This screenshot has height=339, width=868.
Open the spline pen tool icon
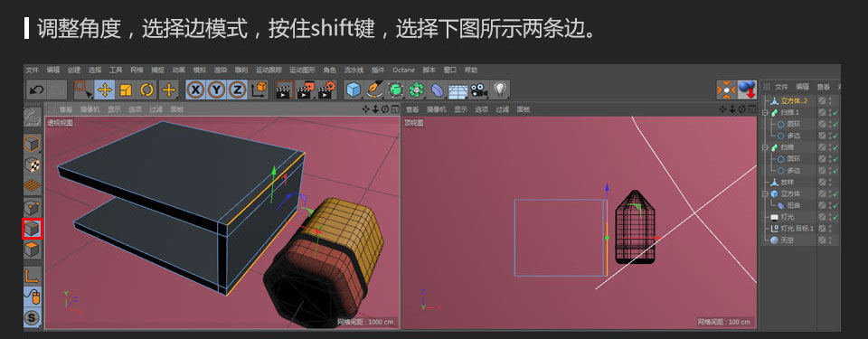click(374, 89)
